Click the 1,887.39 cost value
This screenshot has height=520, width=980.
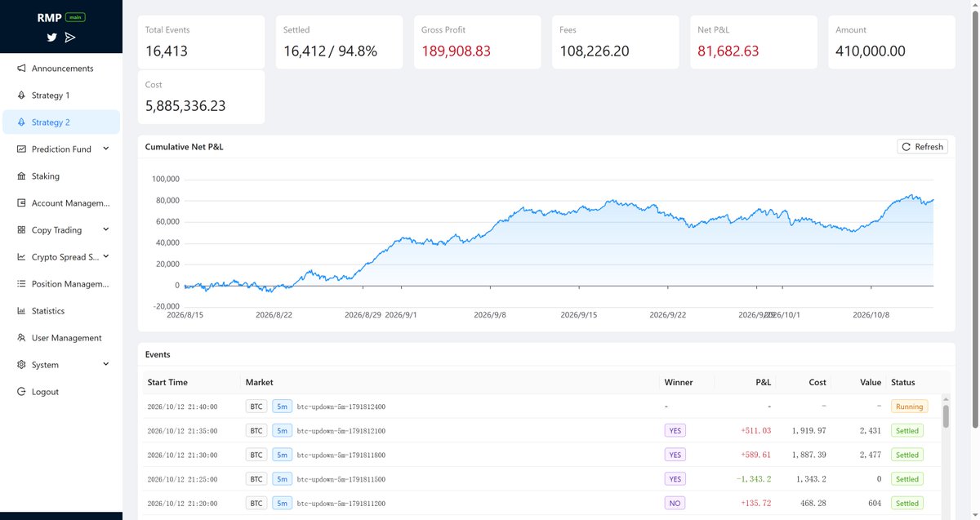809,455
